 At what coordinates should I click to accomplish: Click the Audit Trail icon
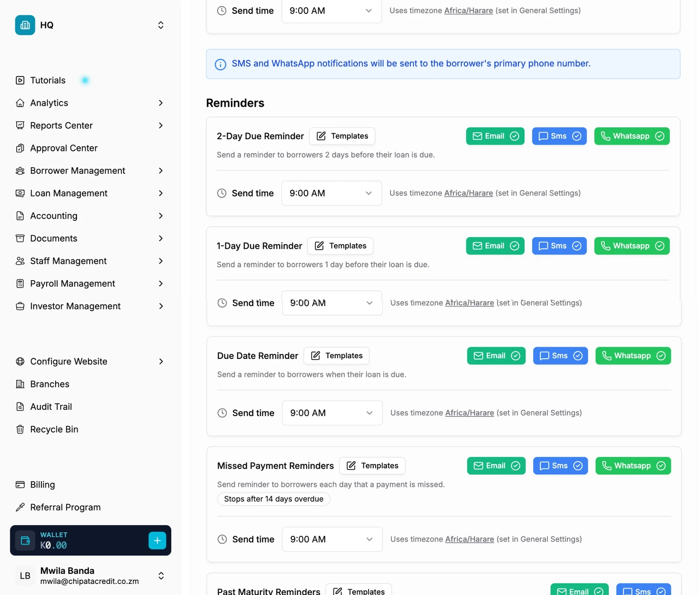point(20,407)
